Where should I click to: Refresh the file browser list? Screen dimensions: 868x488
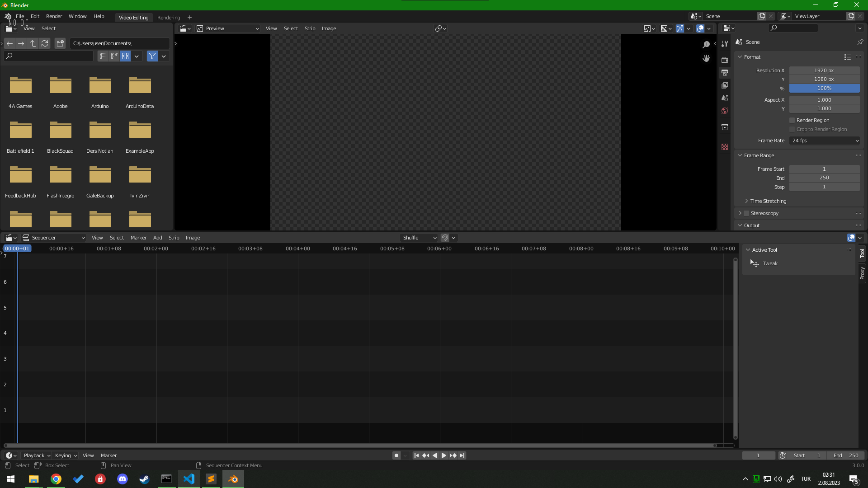45,43
